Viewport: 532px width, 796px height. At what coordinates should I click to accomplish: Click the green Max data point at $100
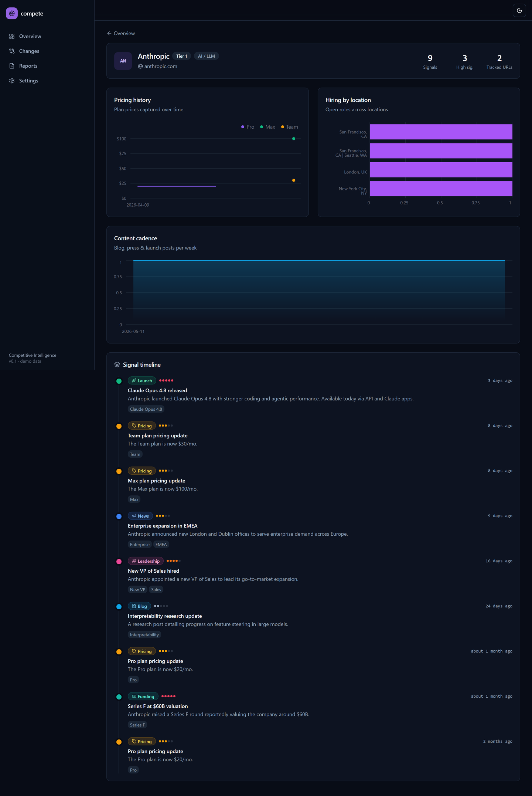click(294, 139)
